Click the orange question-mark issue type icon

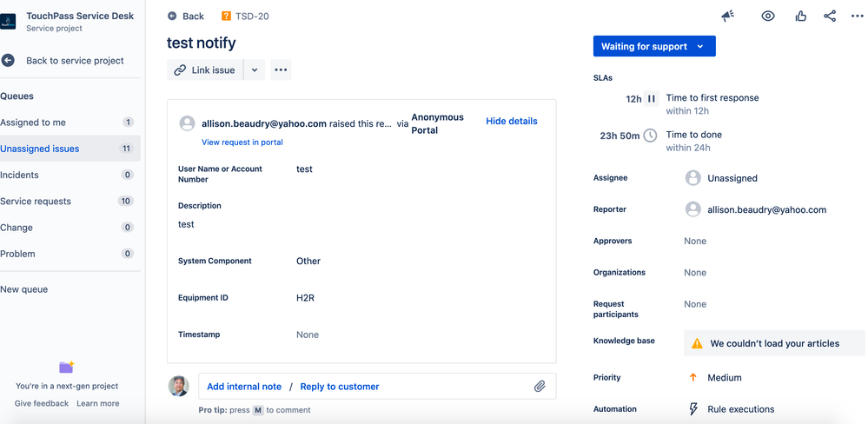(226, 16)
